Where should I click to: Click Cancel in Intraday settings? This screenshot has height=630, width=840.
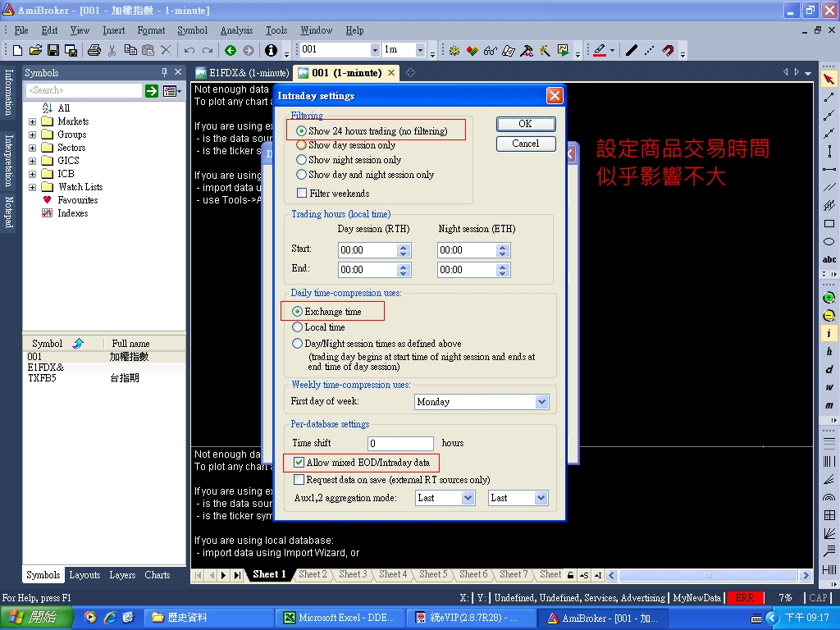[x=526, y=144]
